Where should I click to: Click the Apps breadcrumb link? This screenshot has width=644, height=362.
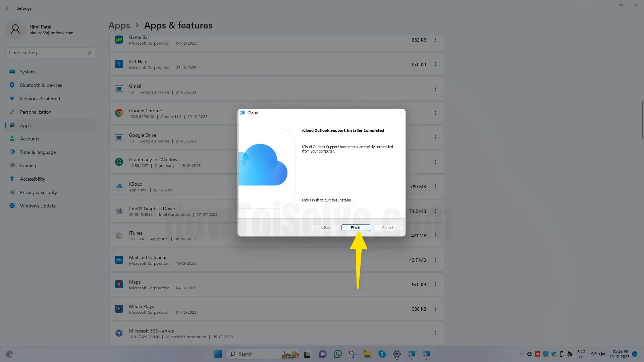pos(119,25)
